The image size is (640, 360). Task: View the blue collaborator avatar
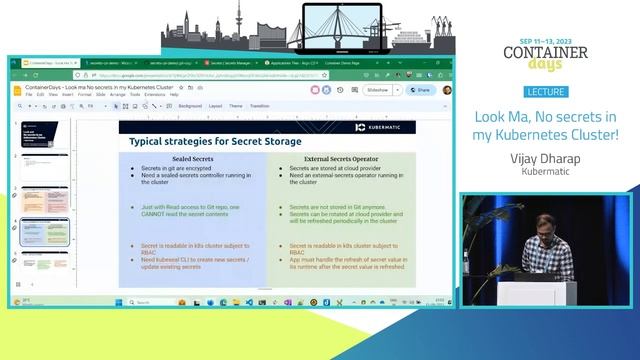[326, 90]
